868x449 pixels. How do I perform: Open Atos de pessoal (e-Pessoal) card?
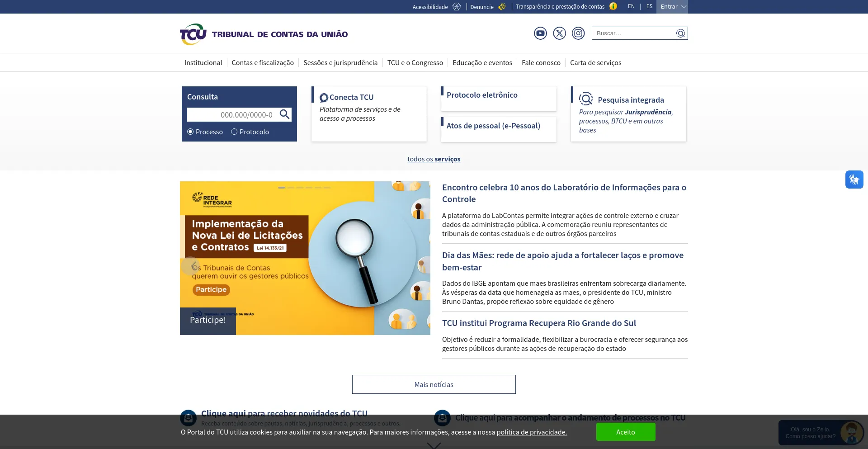499,129
